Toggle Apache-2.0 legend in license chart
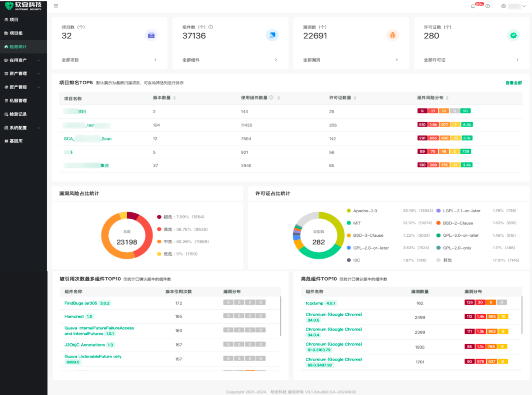Viewport: 532px width, 395px height. tap(362, 211)
